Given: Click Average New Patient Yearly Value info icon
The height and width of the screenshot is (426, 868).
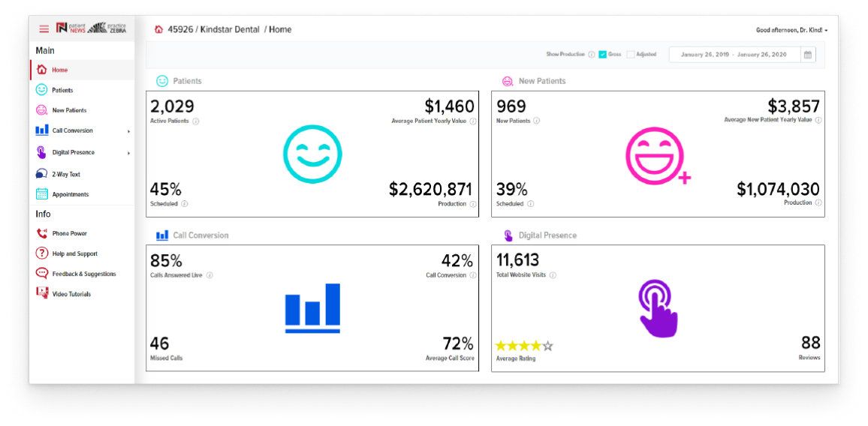Looking at the screenshot, I should 818,120.
